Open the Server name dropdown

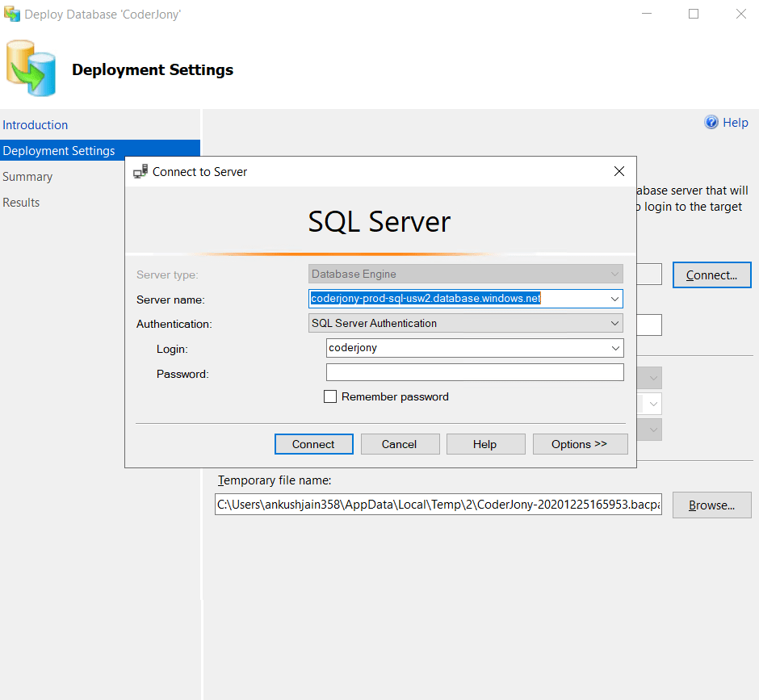(615, 299)
